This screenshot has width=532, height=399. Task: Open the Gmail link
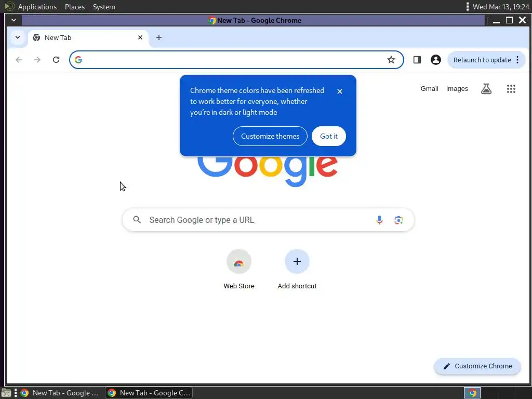(429, 88)
